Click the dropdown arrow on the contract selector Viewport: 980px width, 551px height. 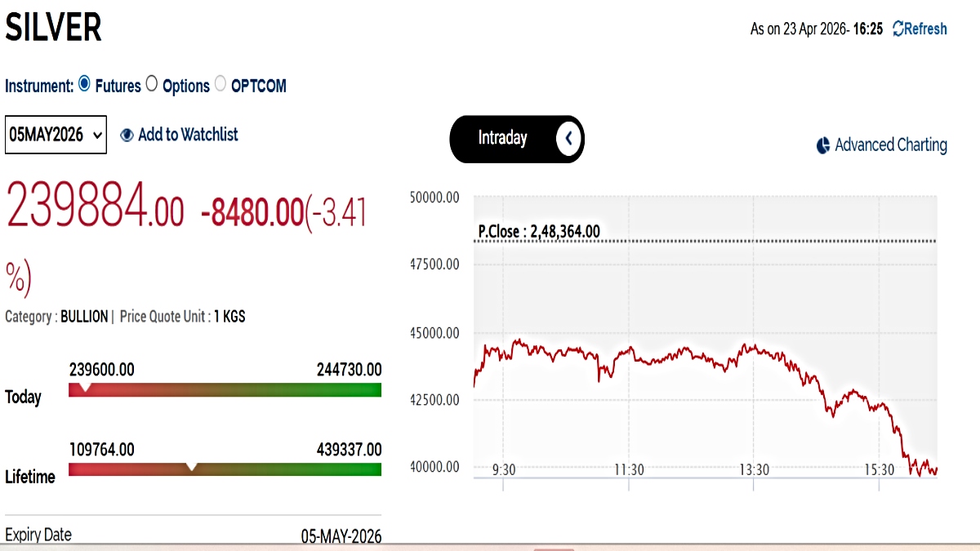[x=96, y=135]
